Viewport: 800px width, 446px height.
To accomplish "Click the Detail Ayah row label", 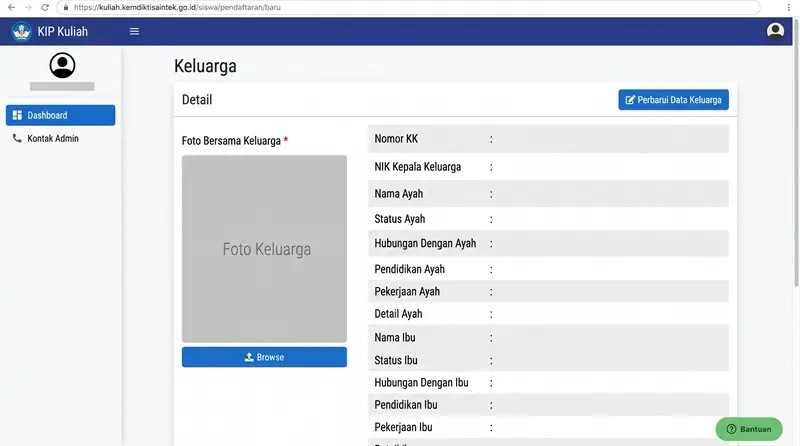I will coord(398,314).
